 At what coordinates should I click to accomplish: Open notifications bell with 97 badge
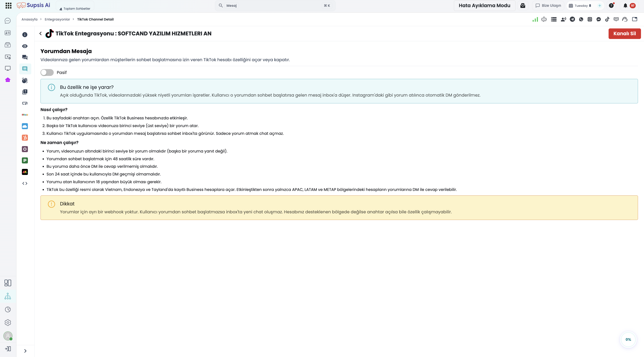[629, 5]
